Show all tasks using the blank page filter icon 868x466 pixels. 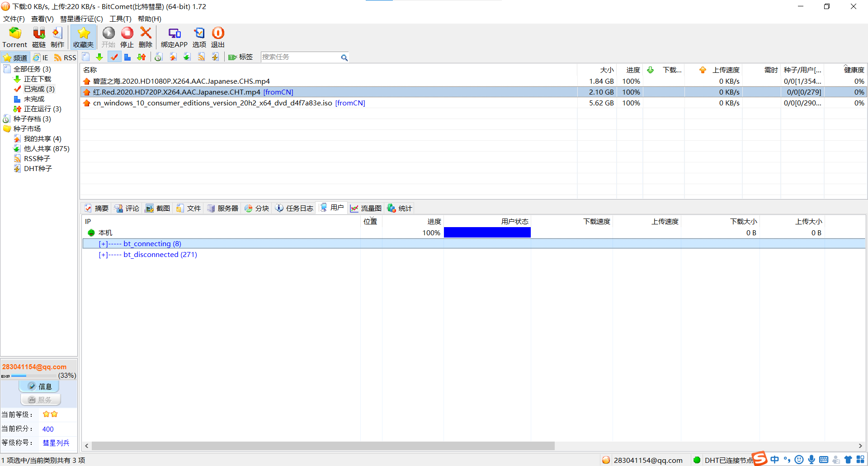point(86,57)
